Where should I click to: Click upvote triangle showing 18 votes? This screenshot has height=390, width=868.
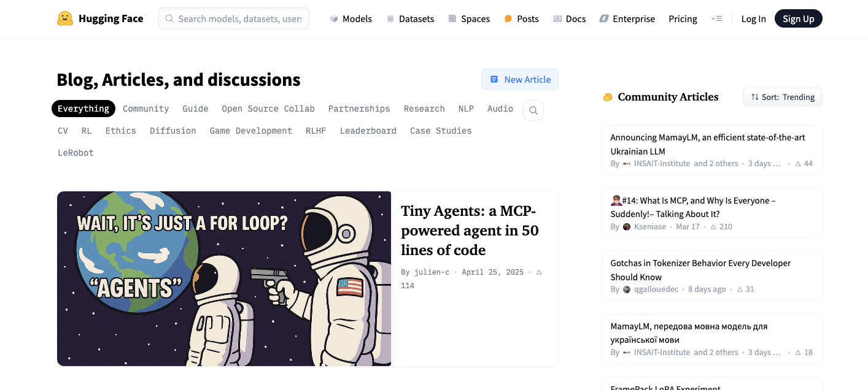[798, 353]
